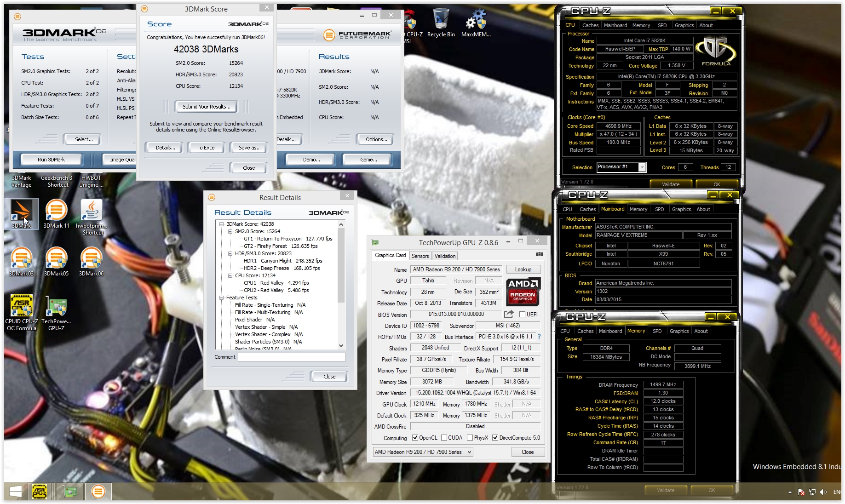Image resolution: width=845 pixels, height=504 pixels.
Task: Select the Validation tab in GPU-Z
Action: [445, 256]
